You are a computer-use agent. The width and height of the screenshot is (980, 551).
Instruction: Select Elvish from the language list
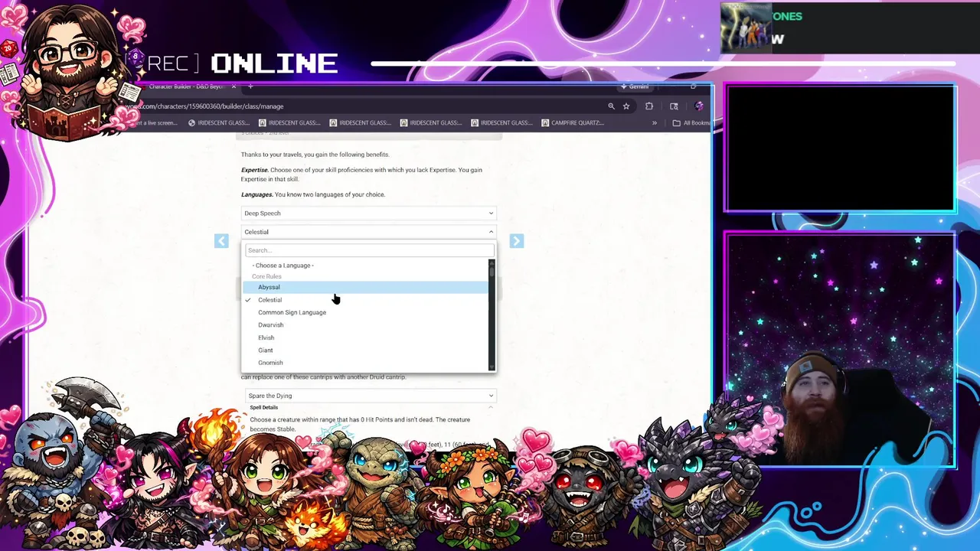coord(365,337)
